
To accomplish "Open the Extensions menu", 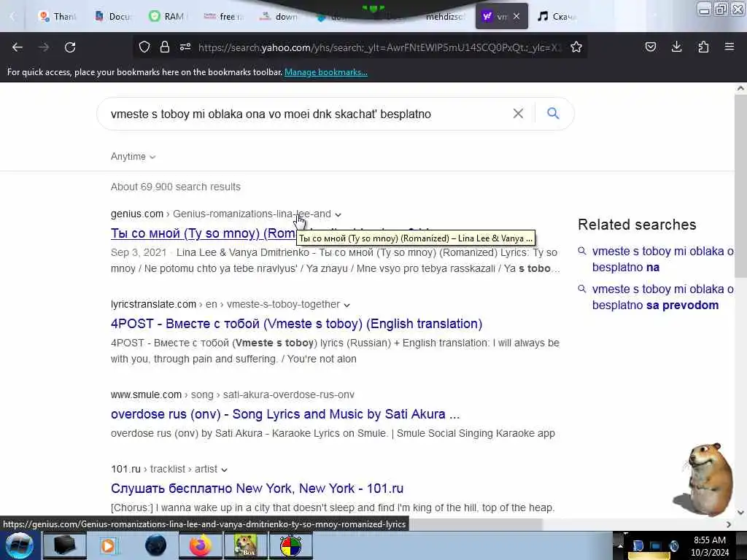I will click(703, 47).
